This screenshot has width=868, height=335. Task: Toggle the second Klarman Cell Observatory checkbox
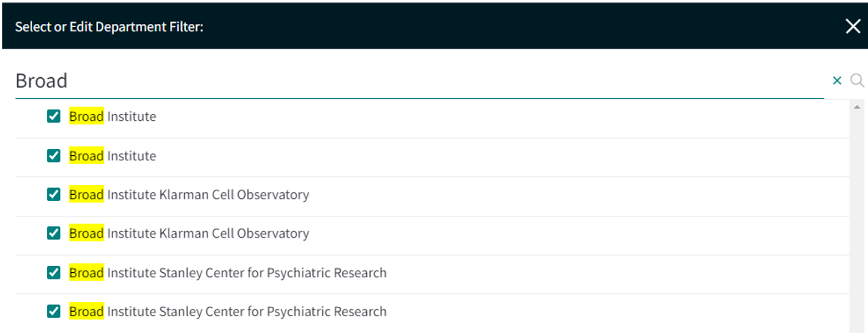pyautogui.click(x=54, y=233)
